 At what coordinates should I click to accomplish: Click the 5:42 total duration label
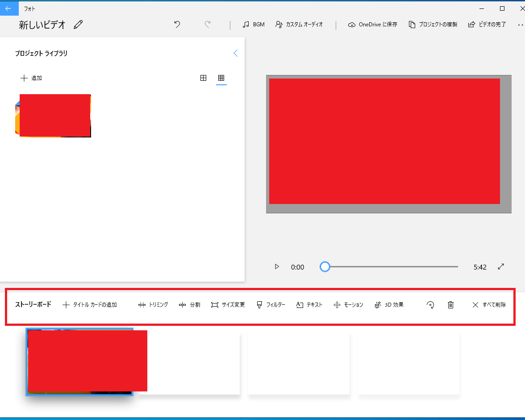pos(480,267)
